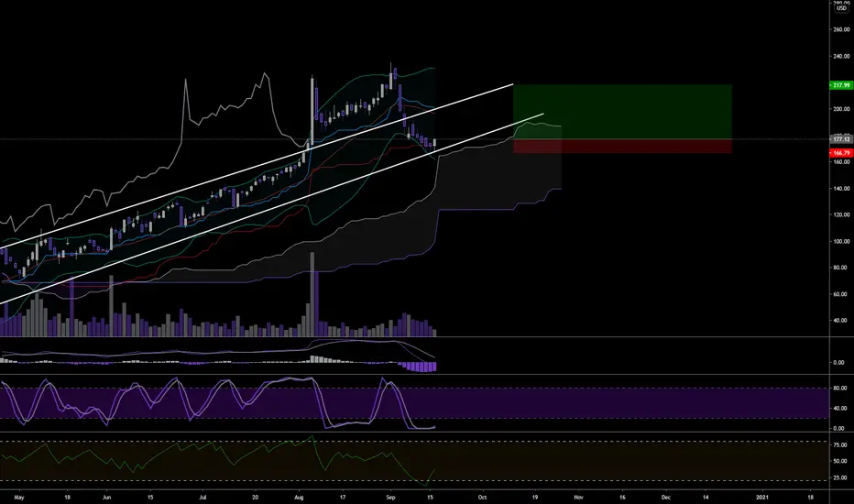
Task: Click the Oct label on time axis
Action: (x=482, y=498)
